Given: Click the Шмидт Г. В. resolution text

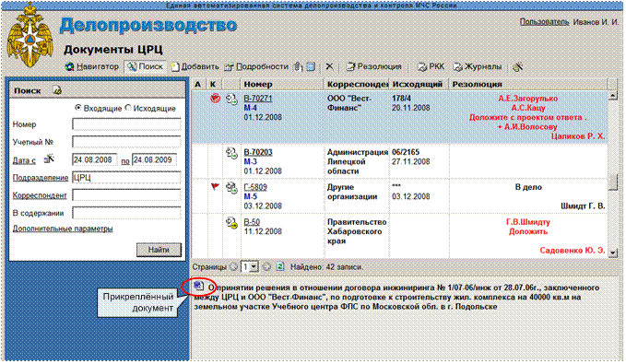Looking at the screenshot, I should click(583, 206).
